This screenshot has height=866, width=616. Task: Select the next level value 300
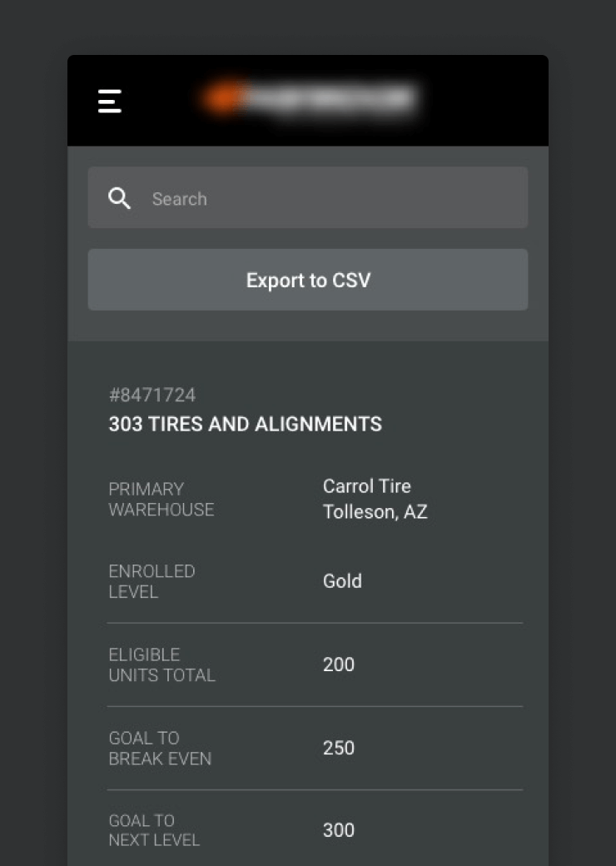[338, 830]
